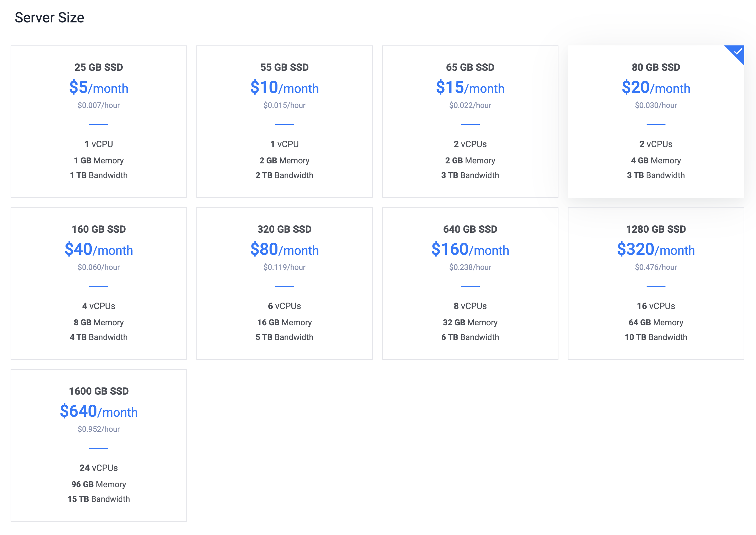Pick the 1600 GB SSD $640/month server
Viewport: 756px width, 535px height.
click(x=98, y=445)
